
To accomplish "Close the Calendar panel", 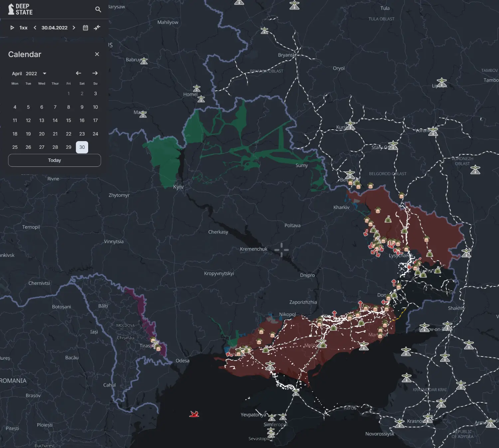I will [97, 54].
